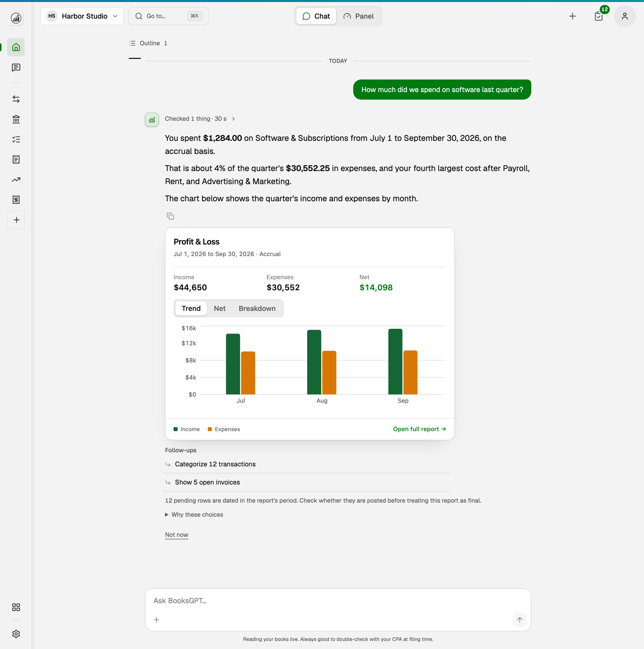
Task: Click the user question message bubble
Action: point(442,90)
